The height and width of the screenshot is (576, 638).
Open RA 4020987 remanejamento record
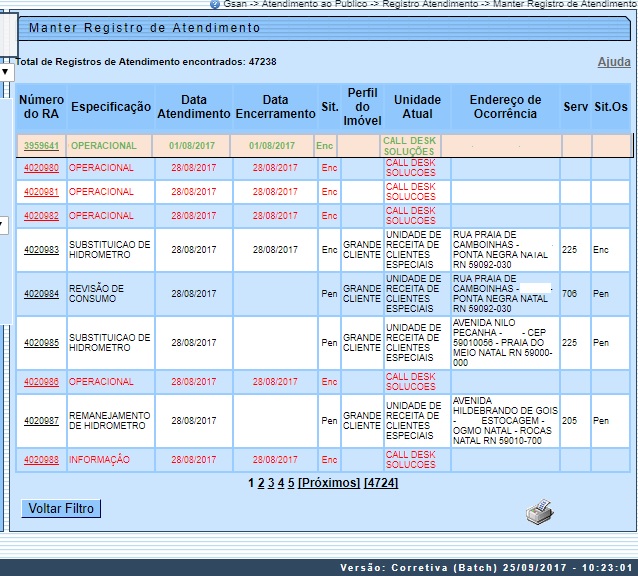41,421
